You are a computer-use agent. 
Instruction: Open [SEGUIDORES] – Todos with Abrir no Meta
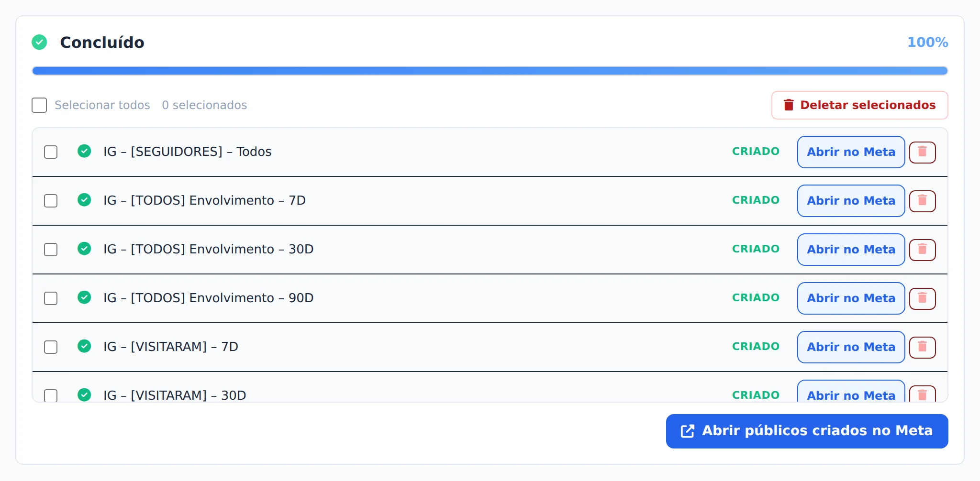pos(851,152)
